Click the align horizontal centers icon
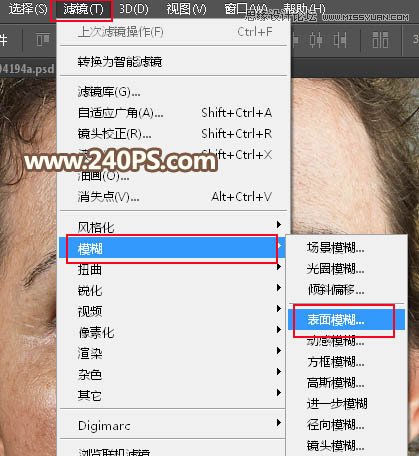Viewport: 419px width, 456px height. (316, 40)
